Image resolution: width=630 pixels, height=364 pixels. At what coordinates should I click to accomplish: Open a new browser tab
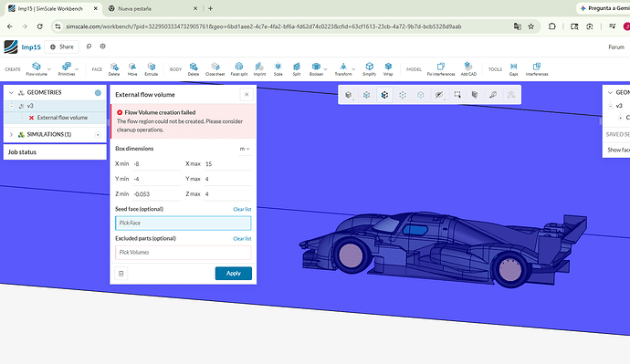tap(210, 8)
